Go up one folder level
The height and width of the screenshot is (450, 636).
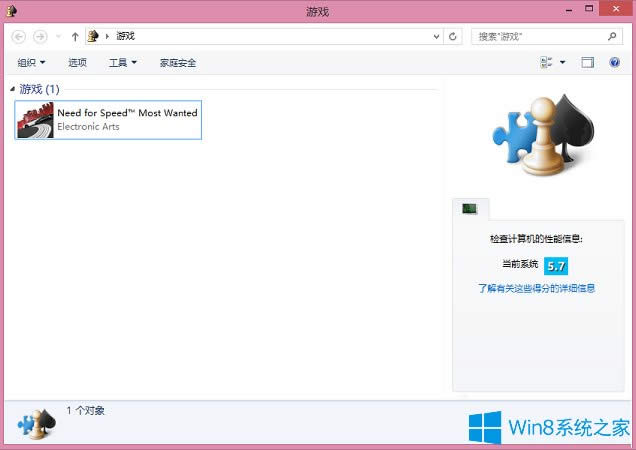pos(75,36)
